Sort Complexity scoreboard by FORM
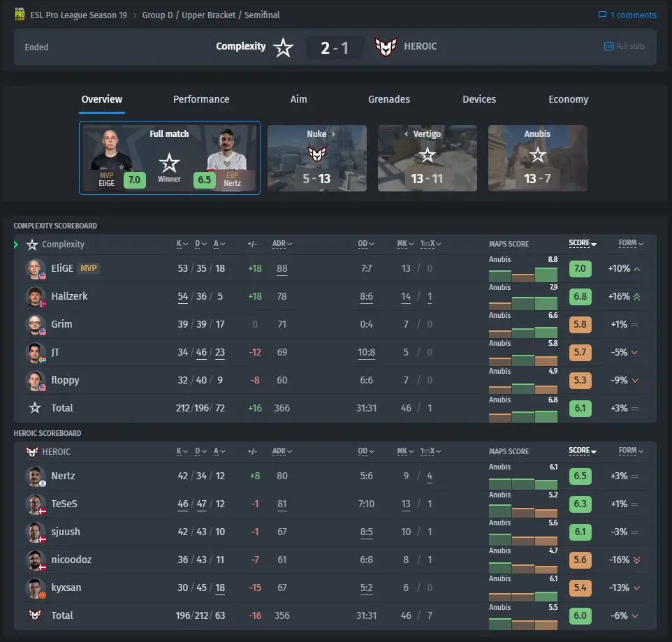 (631, 243)
